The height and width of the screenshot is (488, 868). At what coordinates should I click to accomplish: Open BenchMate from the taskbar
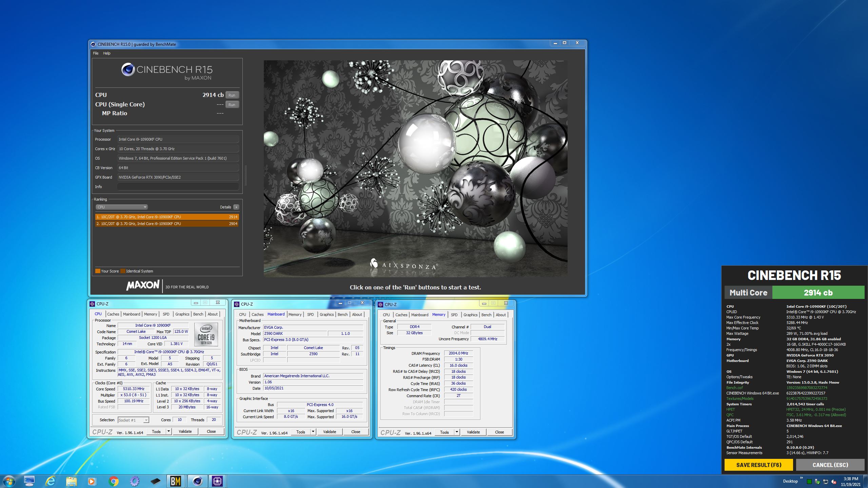tap(175, 481)
